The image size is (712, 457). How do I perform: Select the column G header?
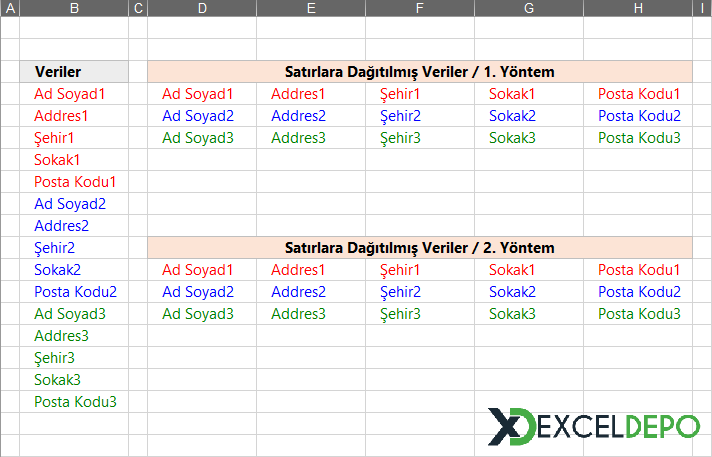pyautogui.click(x=529, y=8)
